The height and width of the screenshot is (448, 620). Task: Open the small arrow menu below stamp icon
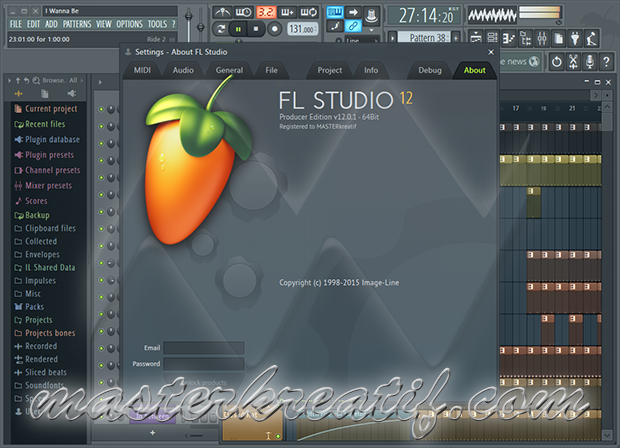click(x=371, y=30)
